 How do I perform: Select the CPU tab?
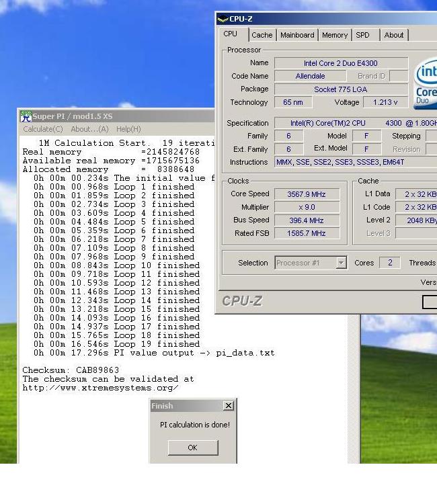point(231,34)
